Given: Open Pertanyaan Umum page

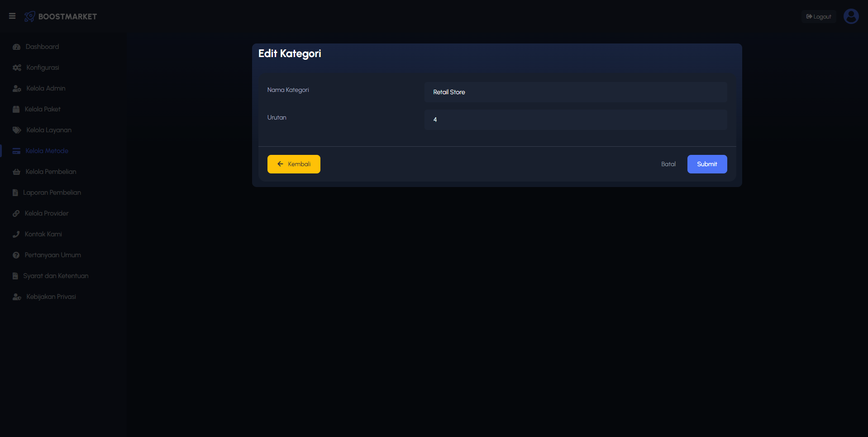Looking at the screenshot, I should click(52, 255).
